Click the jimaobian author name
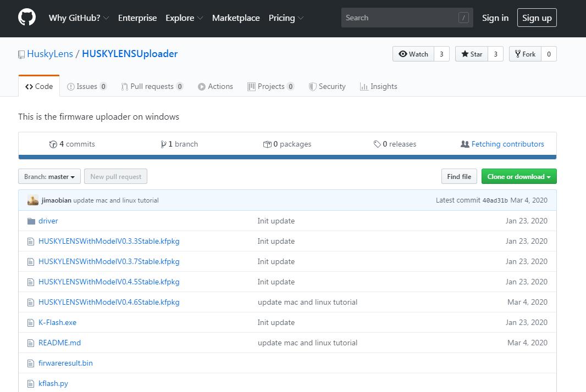Image resolution: width=586 pixels, height=392 pixels. pyautogui.click(x=57, y=200)
